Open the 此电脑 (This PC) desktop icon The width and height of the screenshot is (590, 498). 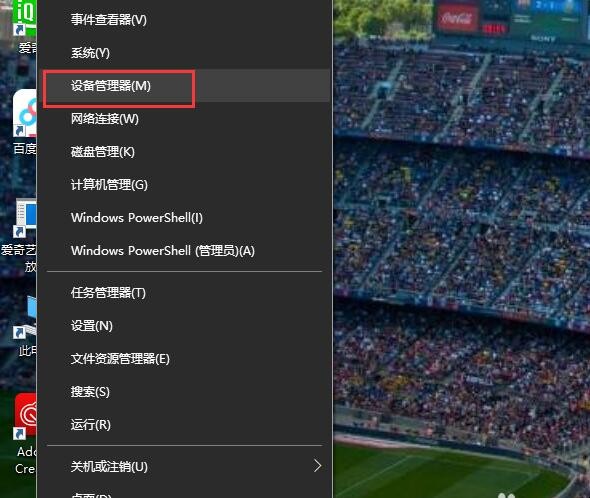[x=25, y=316]
